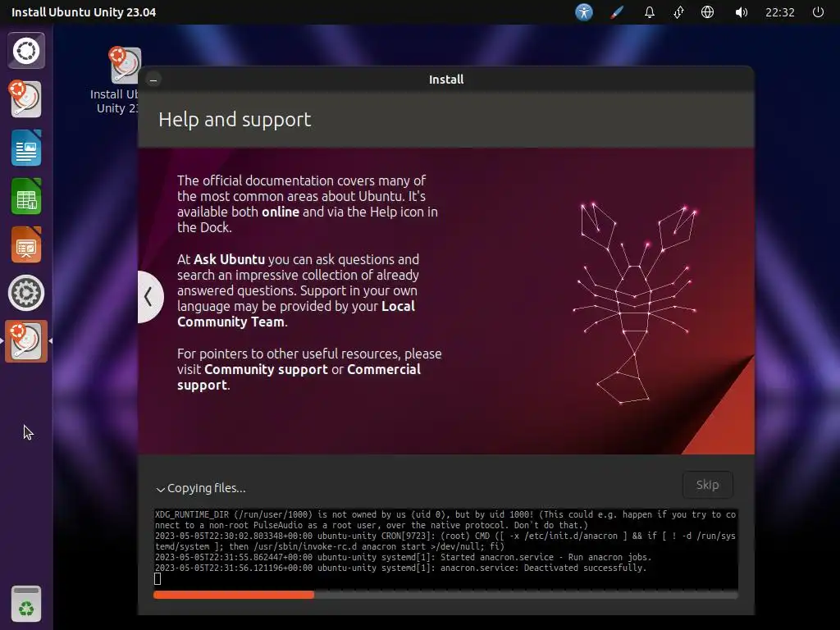Open the clock showing 22:32

click(779, 12)
